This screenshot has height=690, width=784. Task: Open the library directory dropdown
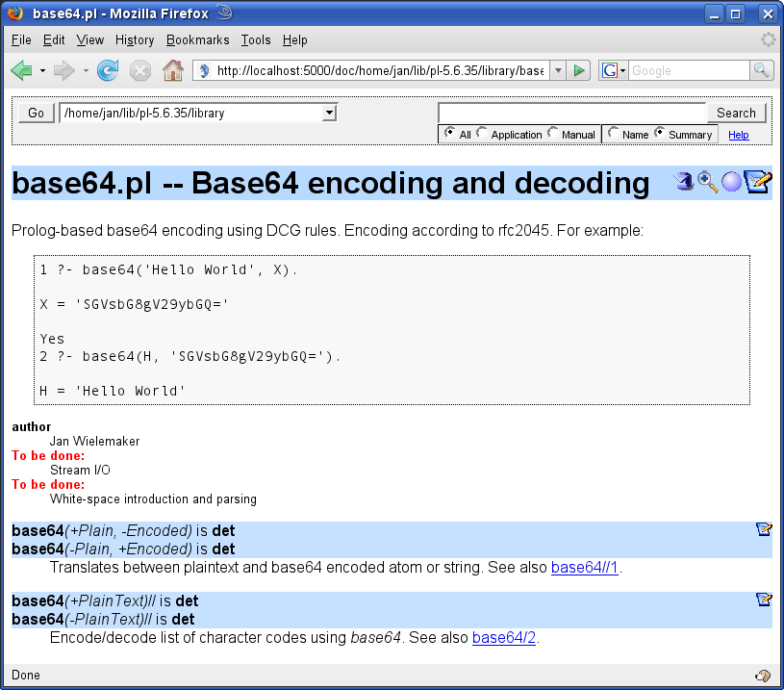[x=328, y=113]
